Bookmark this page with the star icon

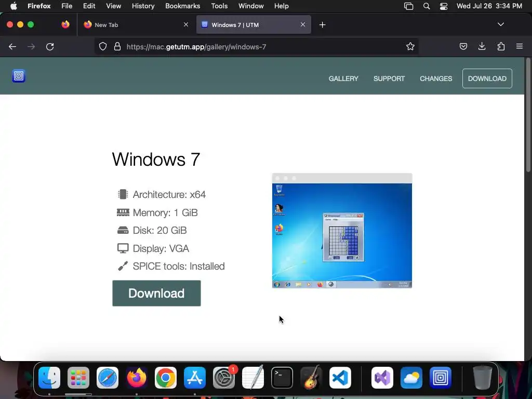(410, 46)
